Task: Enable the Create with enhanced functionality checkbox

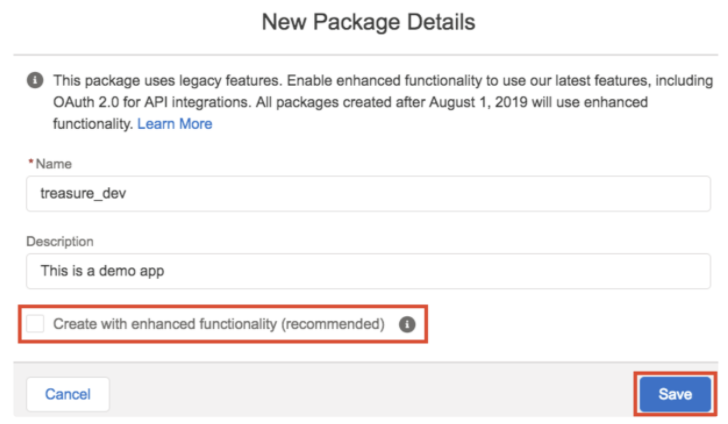Action: pyautogui.click(x=37, y=324)
